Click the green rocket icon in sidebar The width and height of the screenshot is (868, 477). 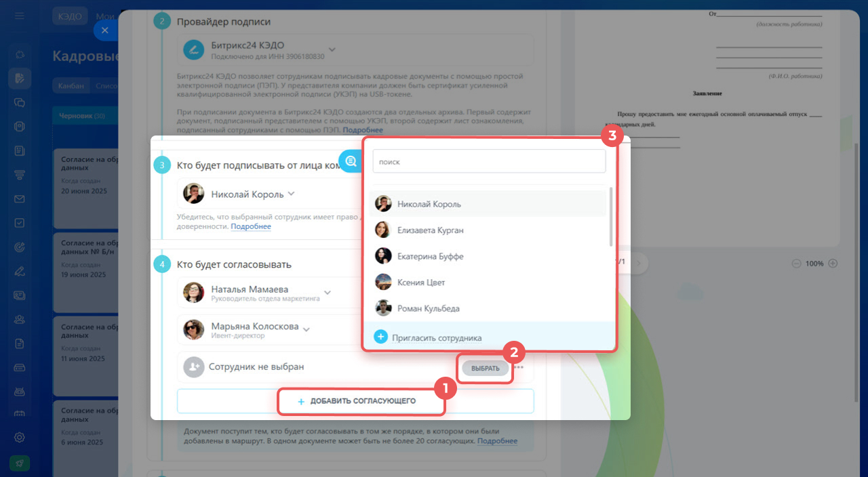pyautogui.click(x=20, y=463)
